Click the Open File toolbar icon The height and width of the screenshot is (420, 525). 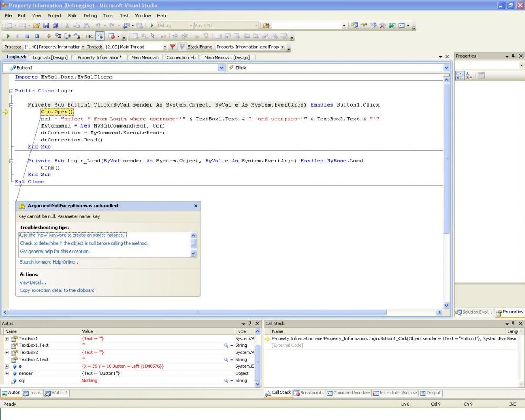click(37, 25)
